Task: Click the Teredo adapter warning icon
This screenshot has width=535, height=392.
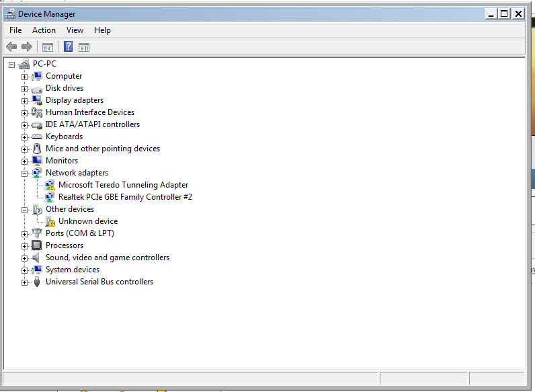Action: pyautogui.click(x=50, y=185)
